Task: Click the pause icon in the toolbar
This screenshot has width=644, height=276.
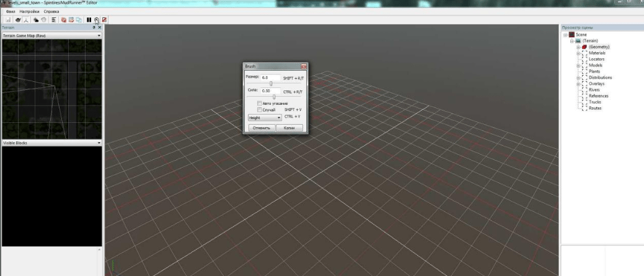Action: pos(89,20)
